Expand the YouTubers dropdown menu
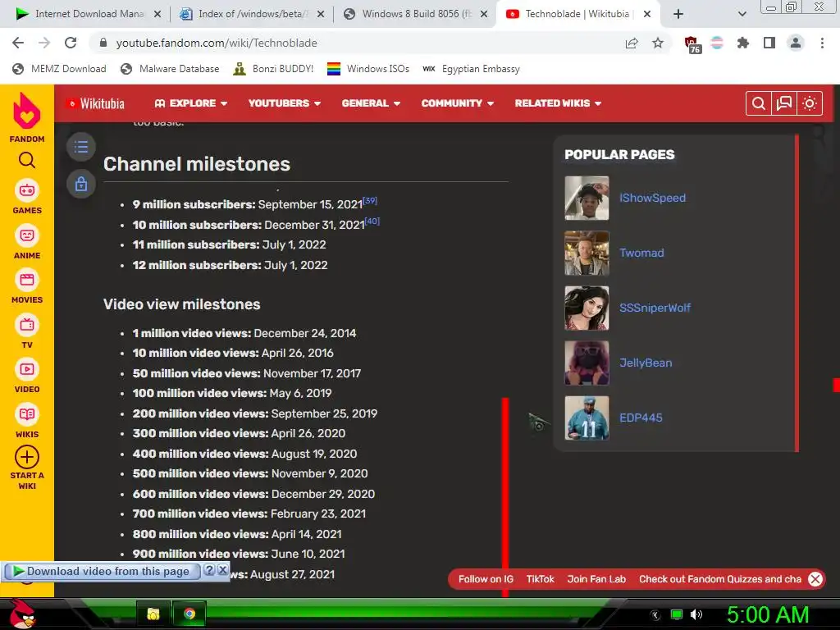 click(x=285, y=103)
